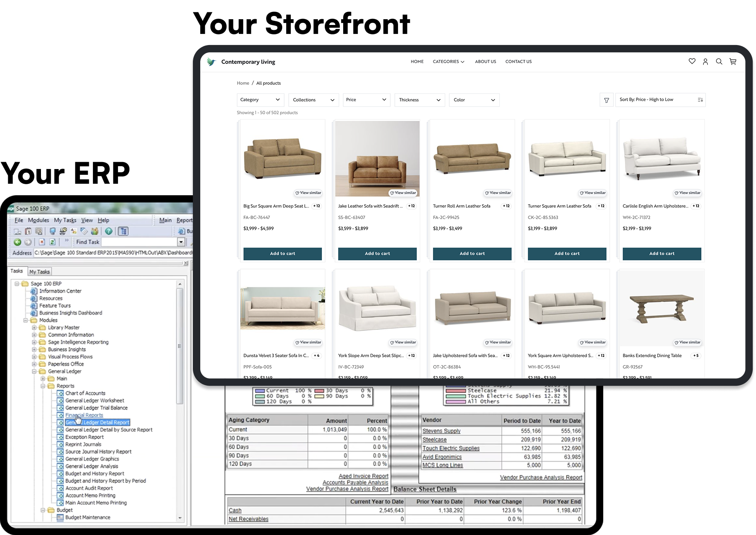The height and width of the screenshot is (535, 756).
Task: Open the Modules menu in Sage
Action: 38,220
